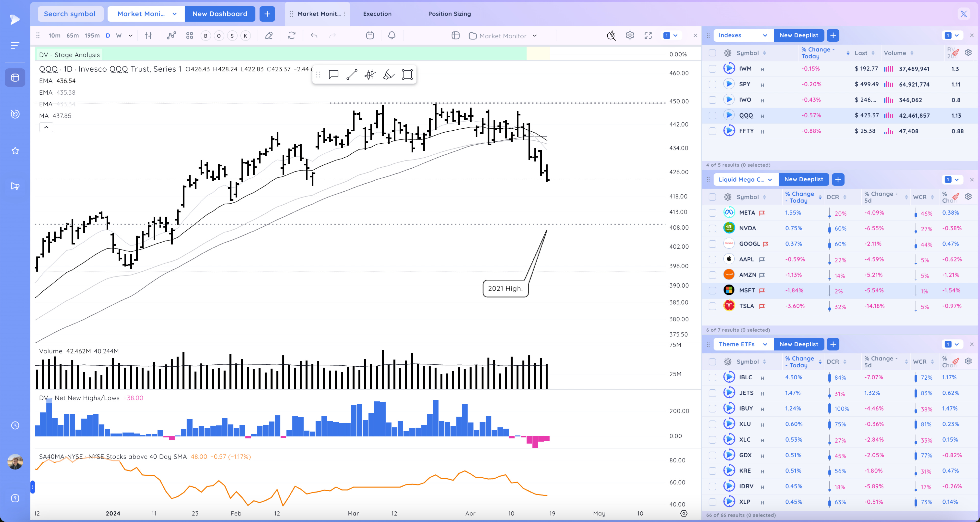Click the refresh chart icon
The image size is (980, 522).
pos(292,35)
